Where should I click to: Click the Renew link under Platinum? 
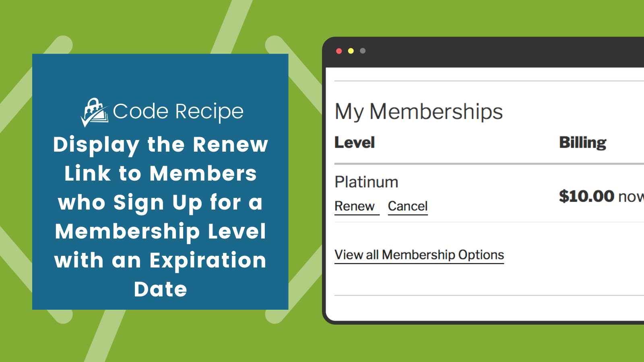click(x=355, y=206)
